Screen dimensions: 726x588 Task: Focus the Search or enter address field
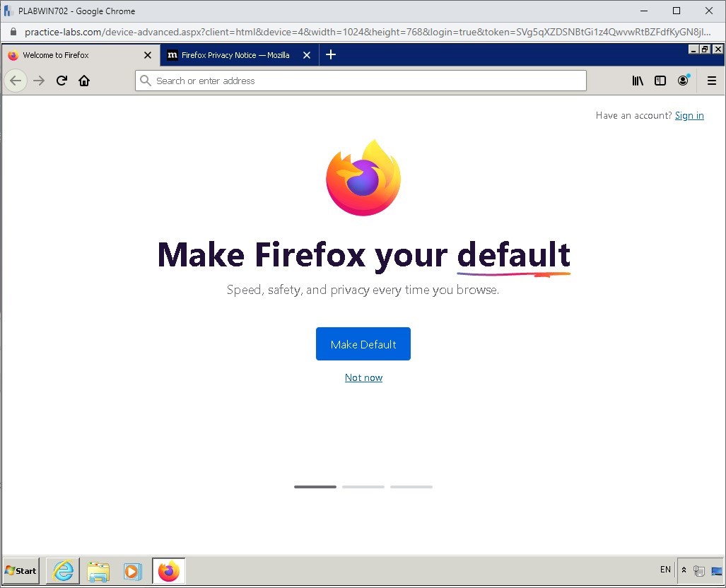pyautogui.click(x=361, y=81)
